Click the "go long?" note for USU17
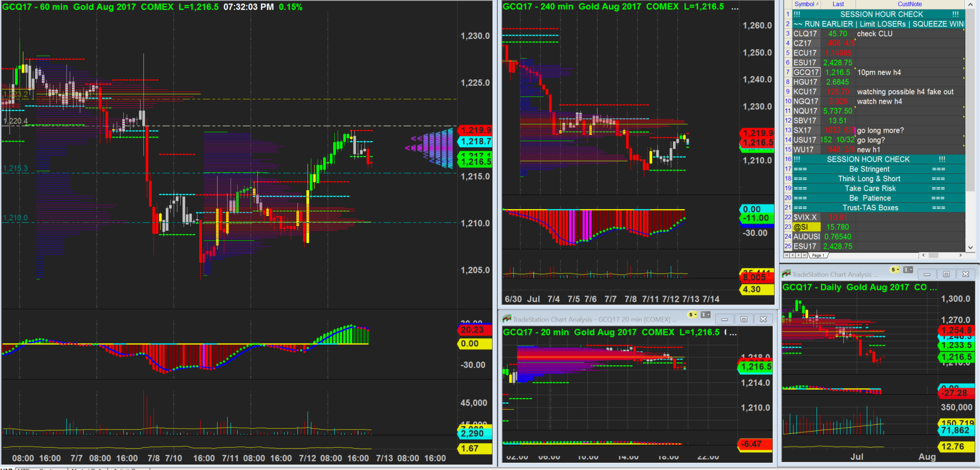 click(871, 140)
